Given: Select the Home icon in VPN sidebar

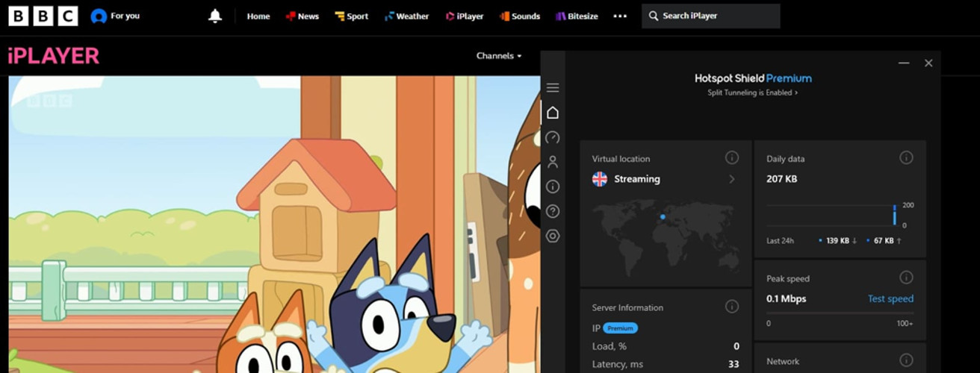Looking at the screenshot, I should click(553, 113).
